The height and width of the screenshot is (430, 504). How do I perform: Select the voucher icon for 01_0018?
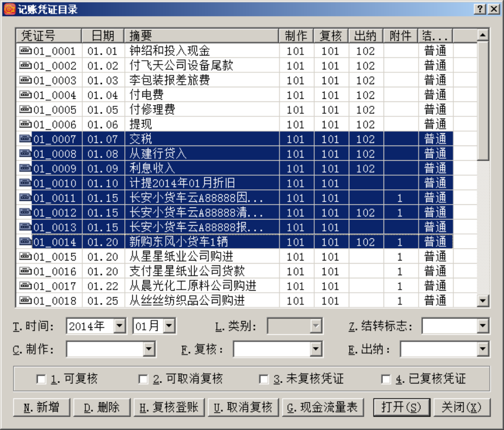[25, 301]
